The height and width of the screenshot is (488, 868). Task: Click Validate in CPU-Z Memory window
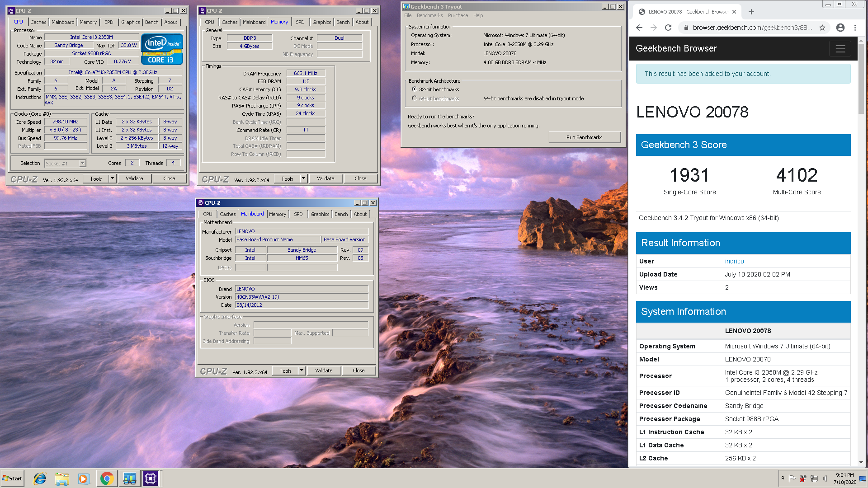pos(325,178)
